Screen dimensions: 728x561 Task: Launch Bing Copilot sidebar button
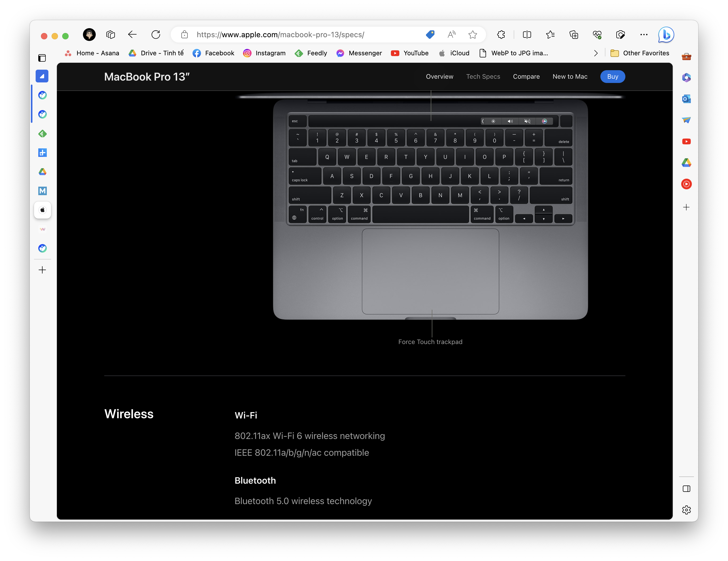[666, 35]
